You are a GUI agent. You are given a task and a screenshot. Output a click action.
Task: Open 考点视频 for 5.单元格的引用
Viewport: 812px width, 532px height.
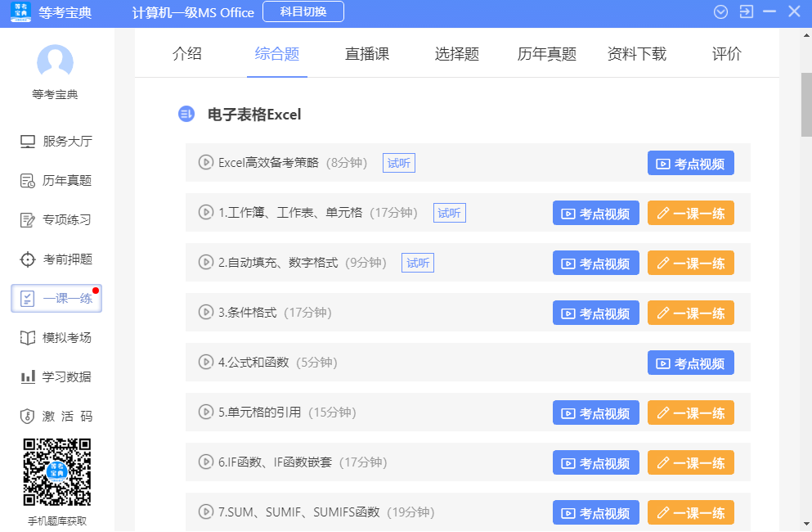click(x=595, y=413)
